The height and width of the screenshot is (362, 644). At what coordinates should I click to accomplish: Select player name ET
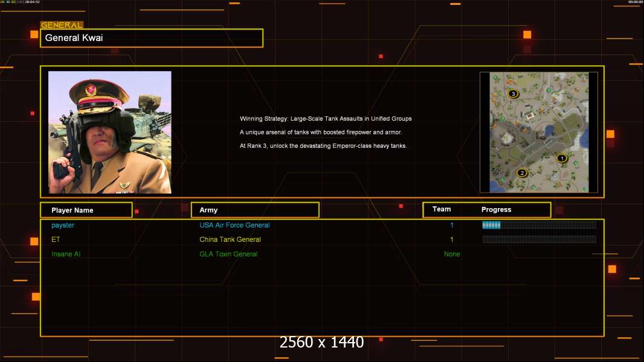(56, 240)
